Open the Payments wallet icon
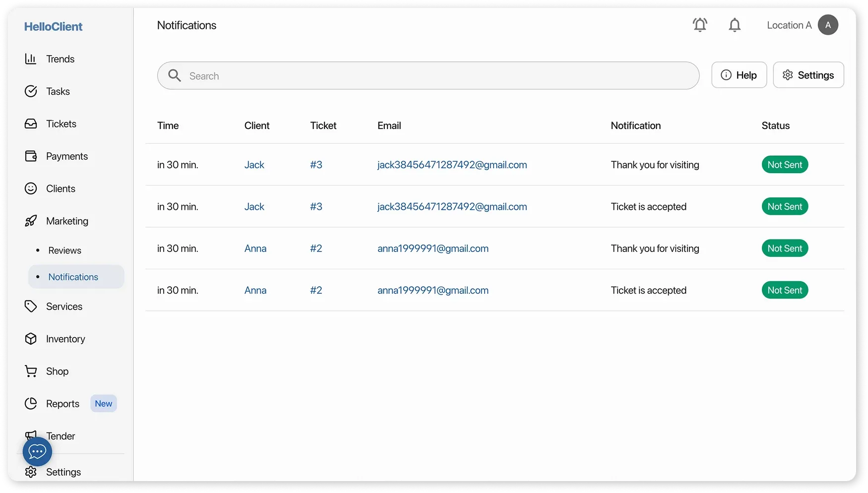Image resolution: width=868 pixels, height=493 pixels. (31, 156)
